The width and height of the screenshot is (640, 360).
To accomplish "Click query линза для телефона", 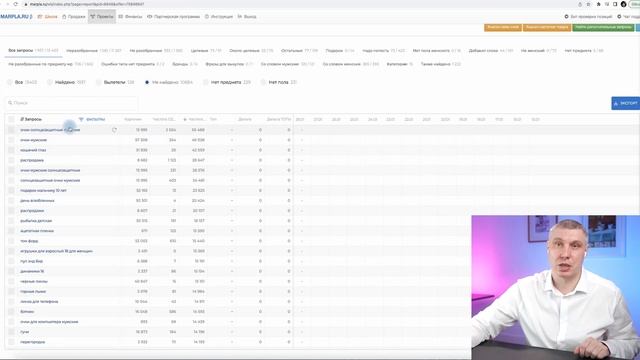I will 39,302.
